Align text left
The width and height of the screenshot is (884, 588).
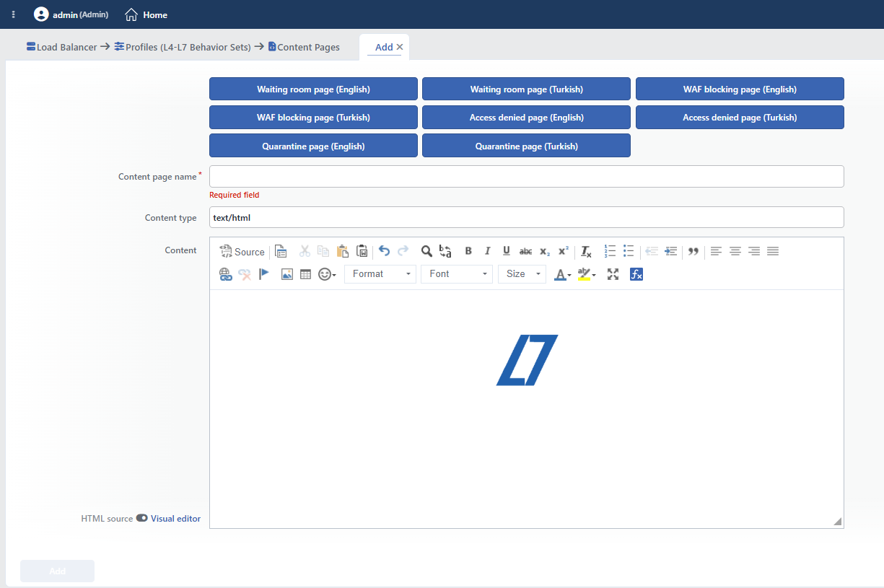[716, 251]
